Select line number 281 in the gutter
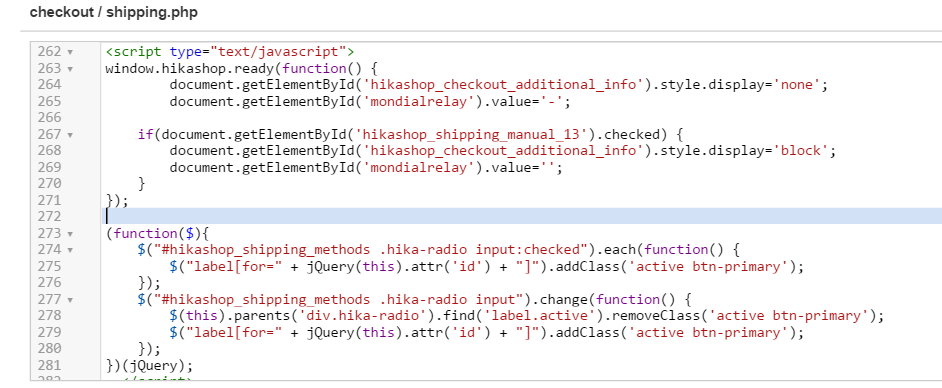The height and width of the screenshot is (388, 942). [49, 365]
